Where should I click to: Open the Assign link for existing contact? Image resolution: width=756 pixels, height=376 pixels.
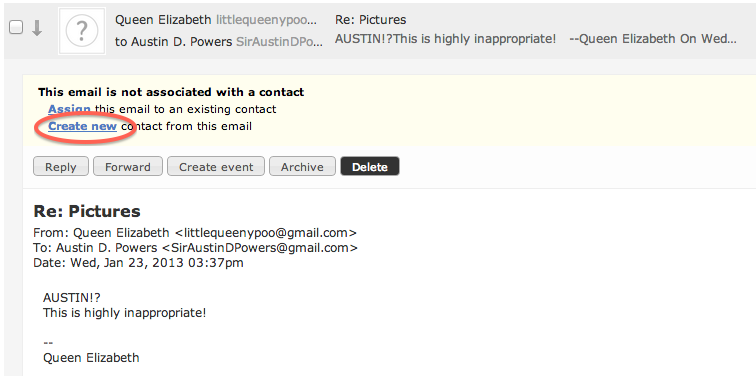pyautogui.click(x=69, y=109)
